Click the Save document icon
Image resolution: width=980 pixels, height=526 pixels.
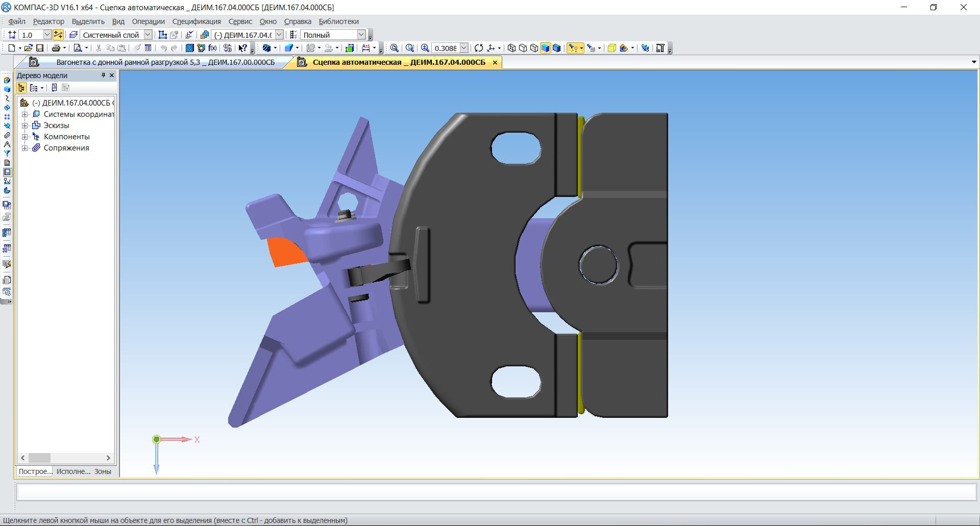click(x=40, y=48)
